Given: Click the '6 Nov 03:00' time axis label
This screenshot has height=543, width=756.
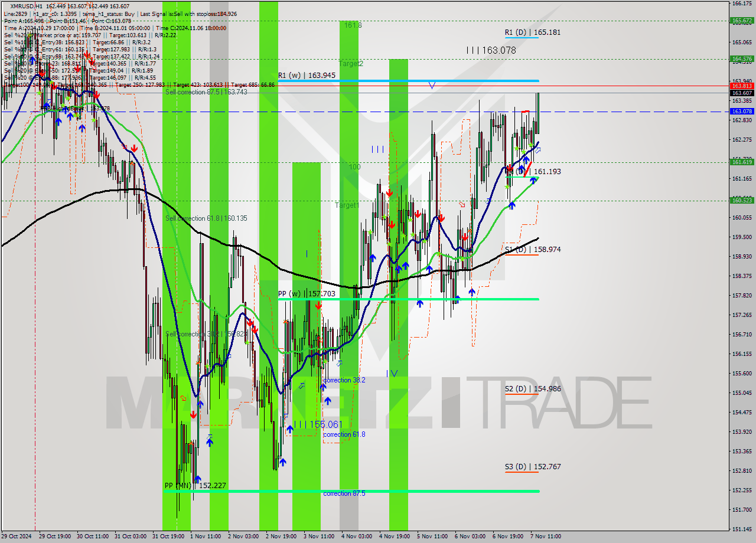Looking at the screenshot, I should 470,537.
